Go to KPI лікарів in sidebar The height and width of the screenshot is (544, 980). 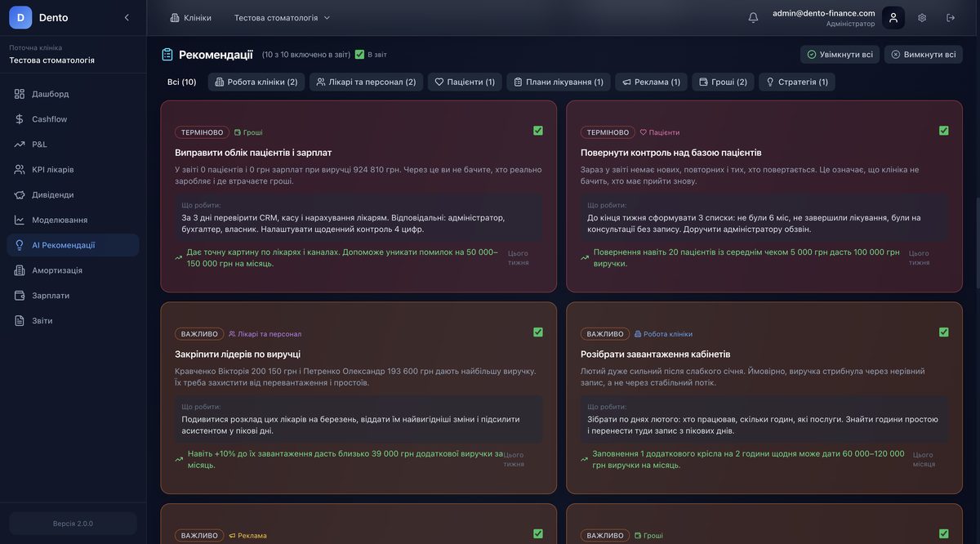pyautogui.click(x=52, y=170)
